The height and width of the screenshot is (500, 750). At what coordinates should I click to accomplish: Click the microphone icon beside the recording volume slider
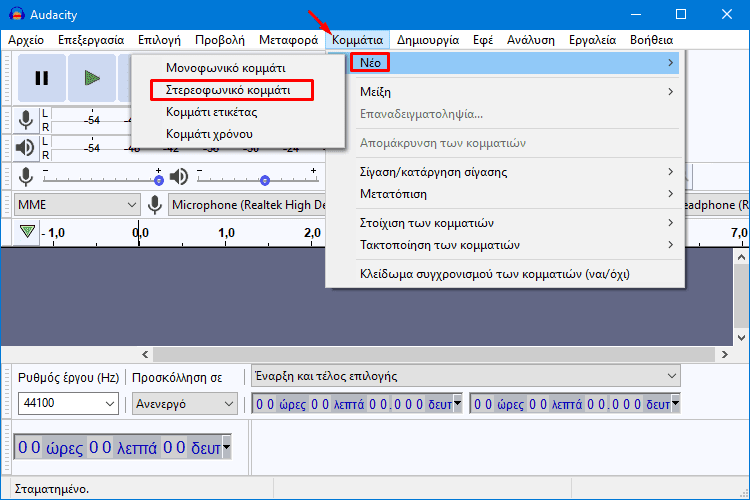26,177
